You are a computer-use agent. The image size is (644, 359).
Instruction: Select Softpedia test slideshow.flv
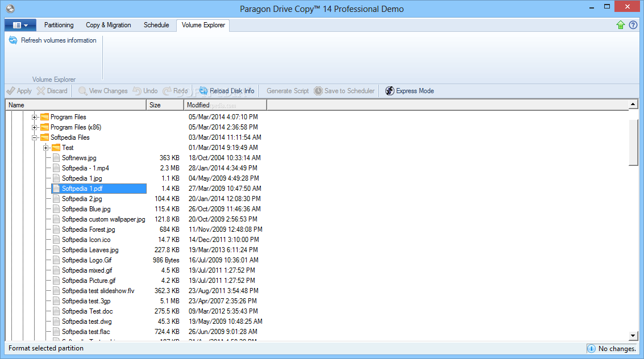click(x=98, y=291)
